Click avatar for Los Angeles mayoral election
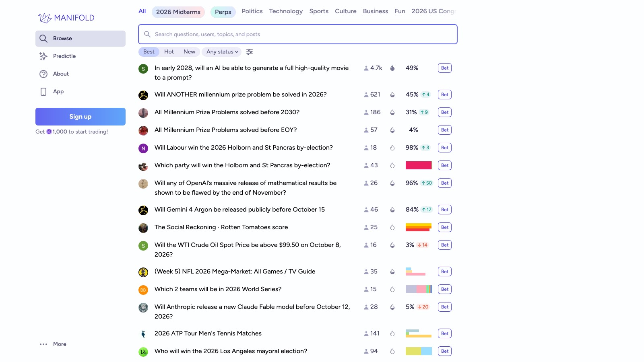This screenshot has width=644, height=362. pos(143,352)
